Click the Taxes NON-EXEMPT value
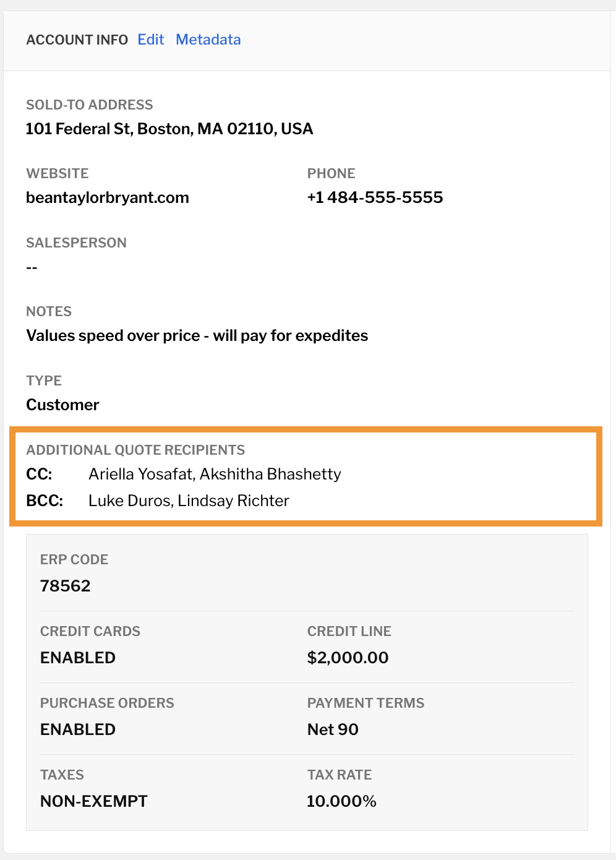The image size is (616, 860). 94,801
